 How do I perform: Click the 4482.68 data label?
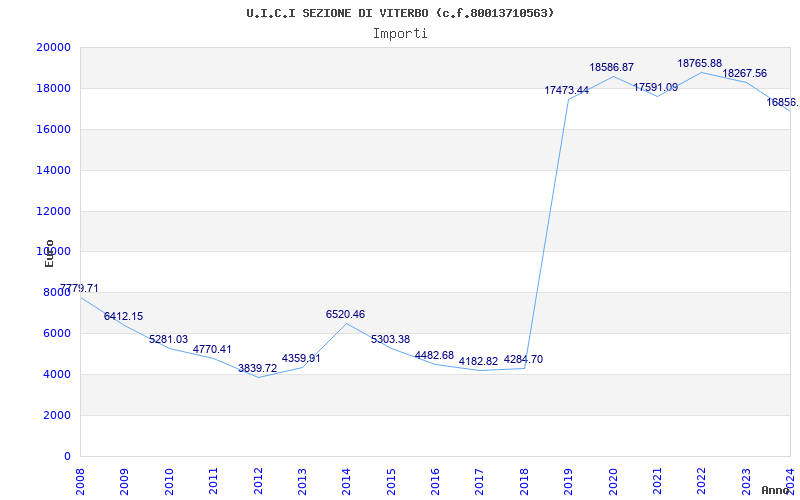434,355
